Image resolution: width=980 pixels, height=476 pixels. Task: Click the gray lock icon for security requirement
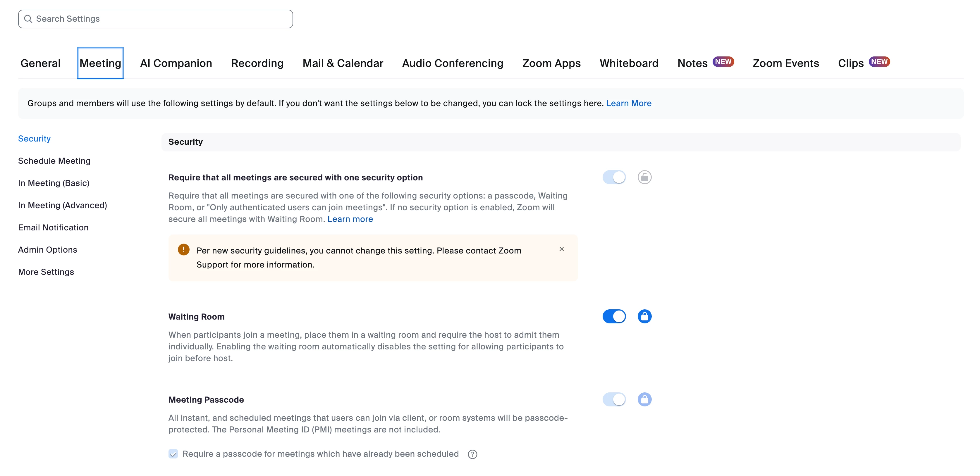point(644,177)
